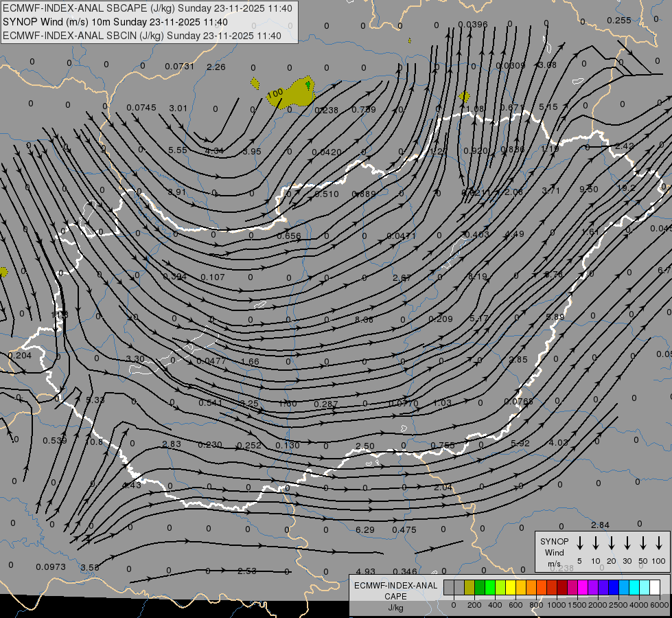Click the map value '0.130'
Viewport: 672px width, 618px height.
point(287,445)
